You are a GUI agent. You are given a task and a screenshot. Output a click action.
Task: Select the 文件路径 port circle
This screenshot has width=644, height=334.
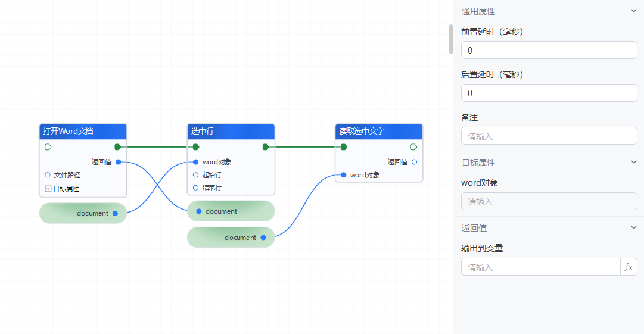pos(48,175)
